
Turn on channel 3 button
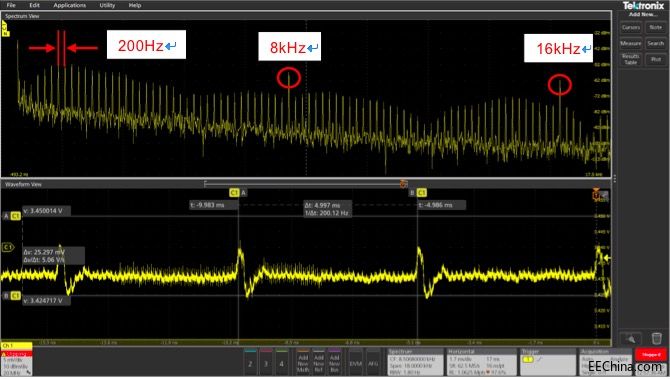tap(266, 363)
